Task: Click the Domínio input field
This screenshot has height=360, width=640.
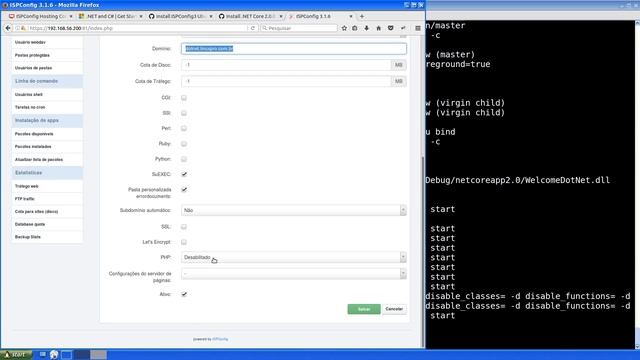Action: coord(293,49)
